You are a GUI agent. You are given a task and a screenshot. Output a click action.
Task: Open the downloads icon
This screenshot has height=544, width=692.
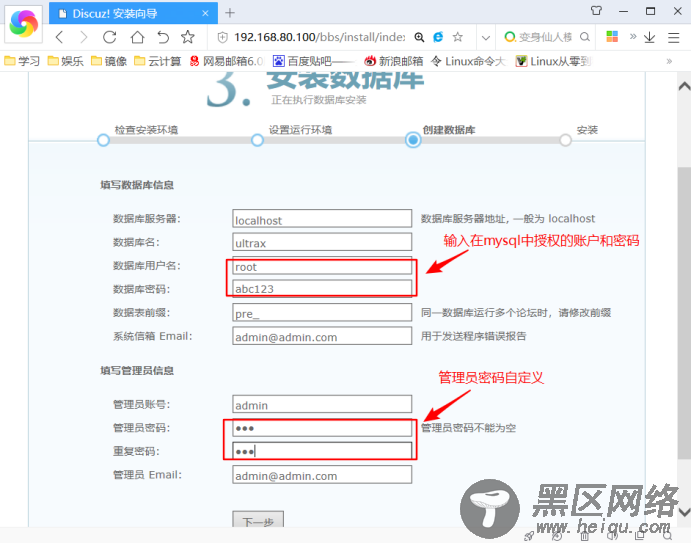coord(650,38)
